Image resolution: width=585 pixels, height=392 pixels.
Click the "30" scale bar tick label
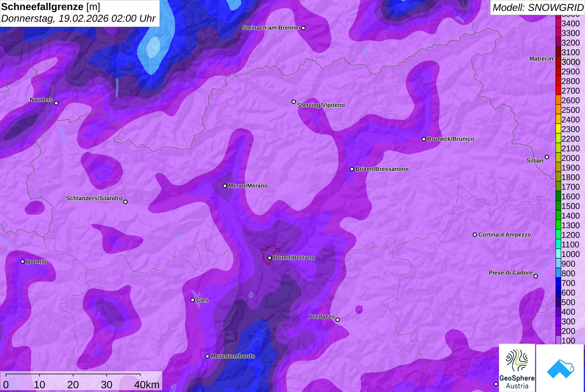tap(107, 384)
